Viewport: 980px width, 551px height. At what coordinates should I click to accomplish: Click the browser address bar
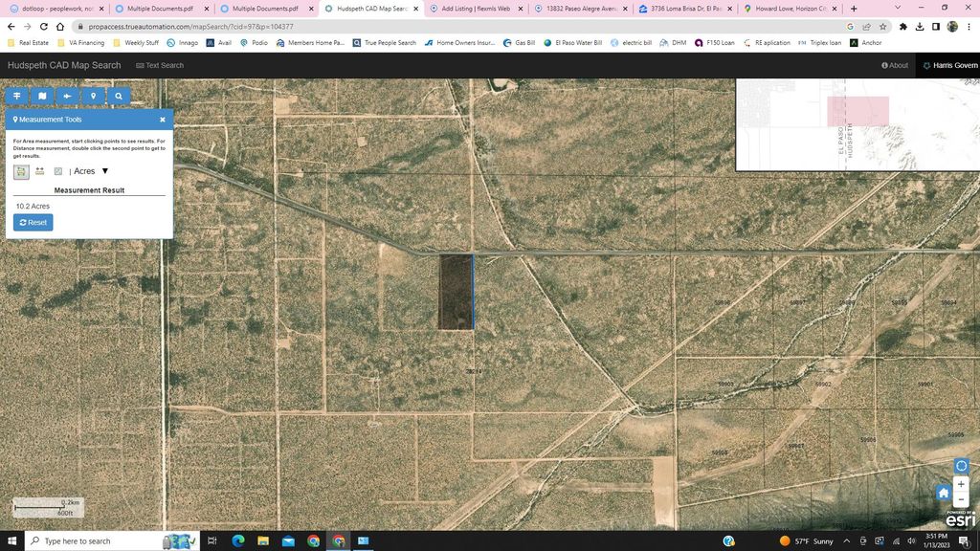tap(287, 26)
